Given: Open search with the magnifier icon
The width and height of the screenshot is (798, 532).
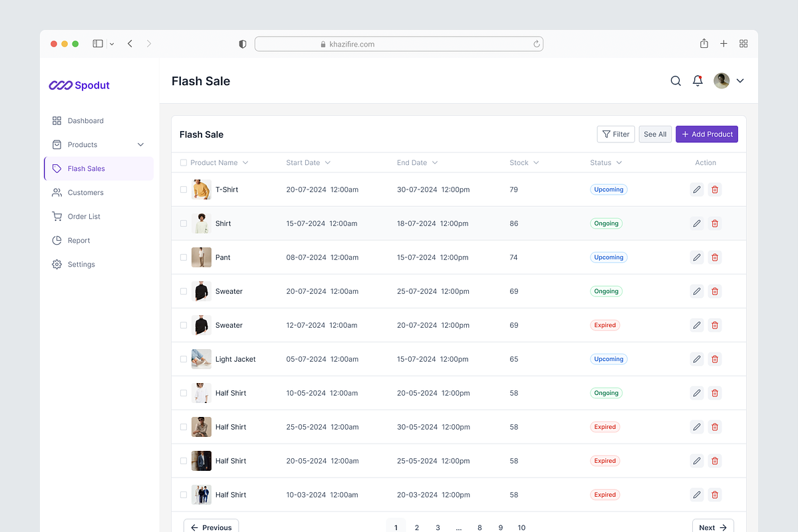Looking at the screenshot, I should 676,81.
